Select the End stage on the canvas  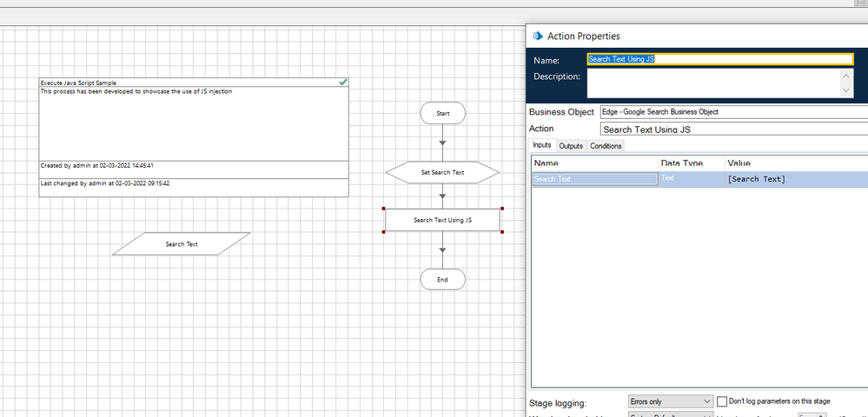(x=442, y=280)
